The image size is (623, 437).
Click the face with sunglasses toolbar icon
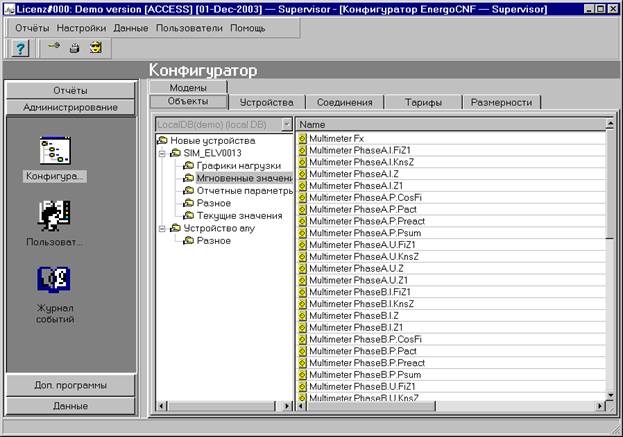[96, 48]
